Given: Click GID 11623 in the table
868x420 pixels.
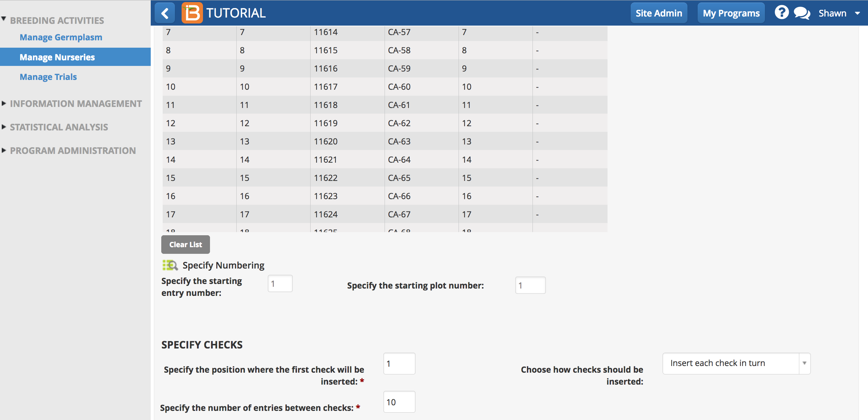Looking at the screenshot, I should pyautogui.click(x=326, y=196).
